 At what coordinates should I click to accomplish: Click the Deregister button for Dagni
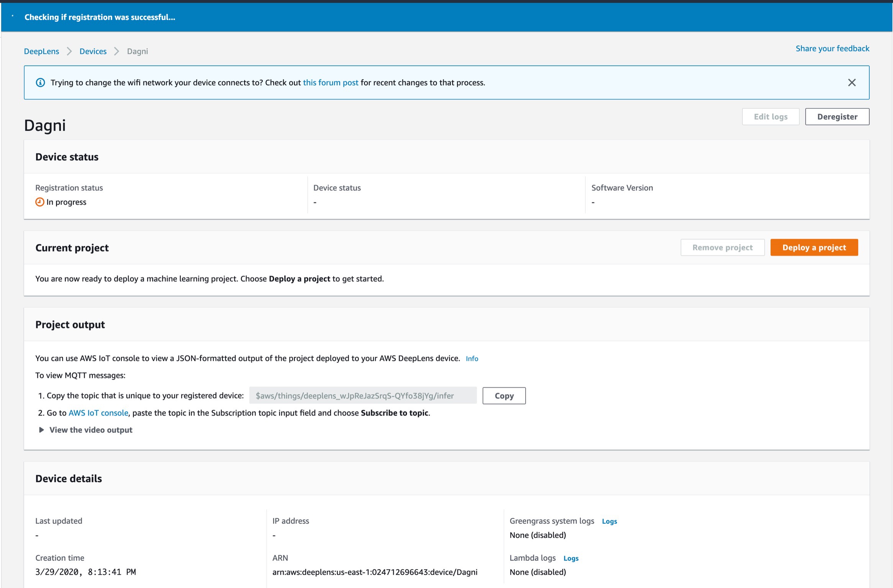coord(837,117)
